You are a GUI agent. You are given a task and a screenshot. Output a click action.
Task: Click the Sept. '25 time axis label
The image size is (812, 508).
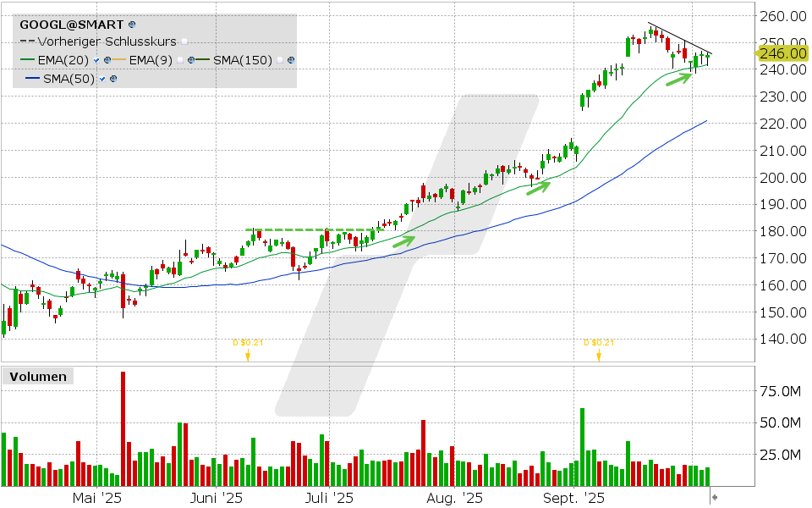[x=574, y=498]
